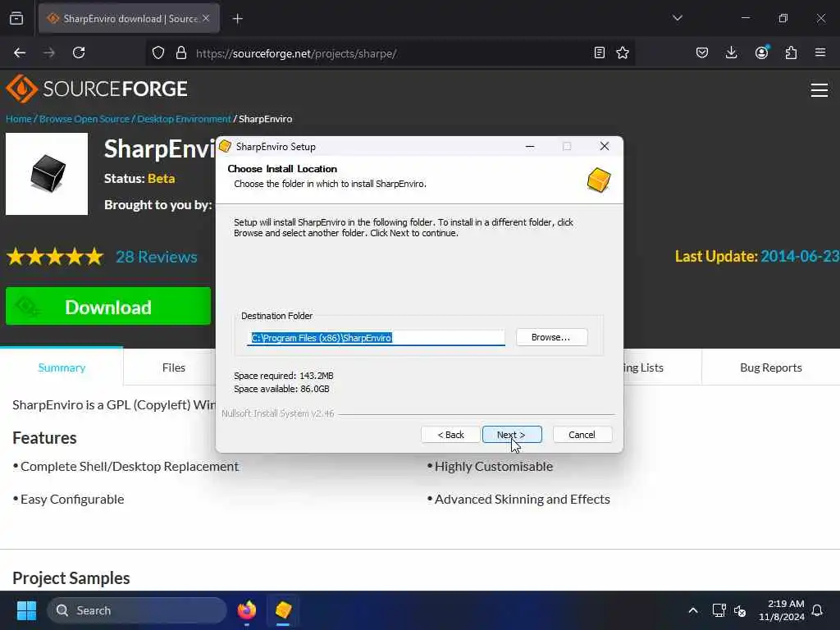
Task: Click the browser back arrow
Action: tap(20, 52)
